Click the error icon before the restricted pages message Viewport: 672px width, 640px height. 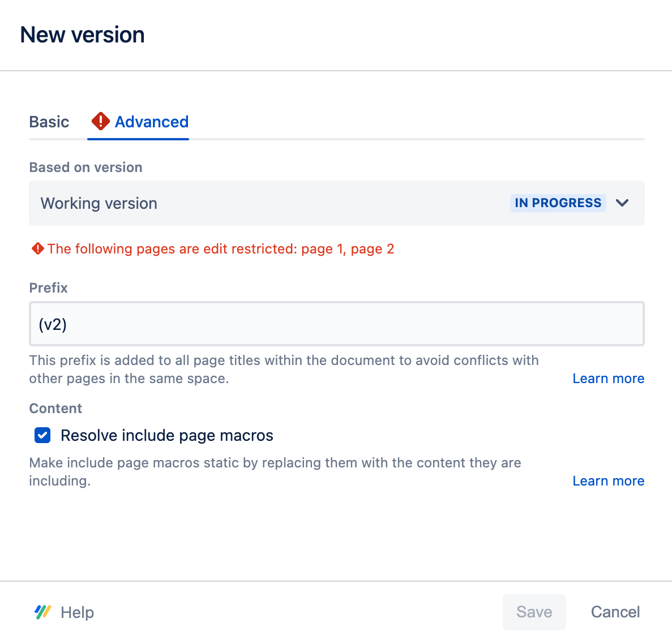pyautogui.click(x=37, y=248)
